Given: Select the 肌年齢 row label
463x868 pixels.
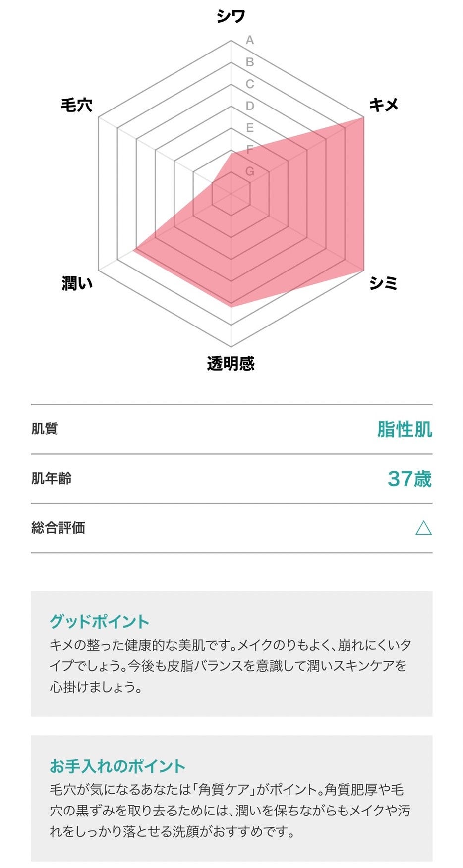Looking at the screenshot, I should (x=52, y=478).
